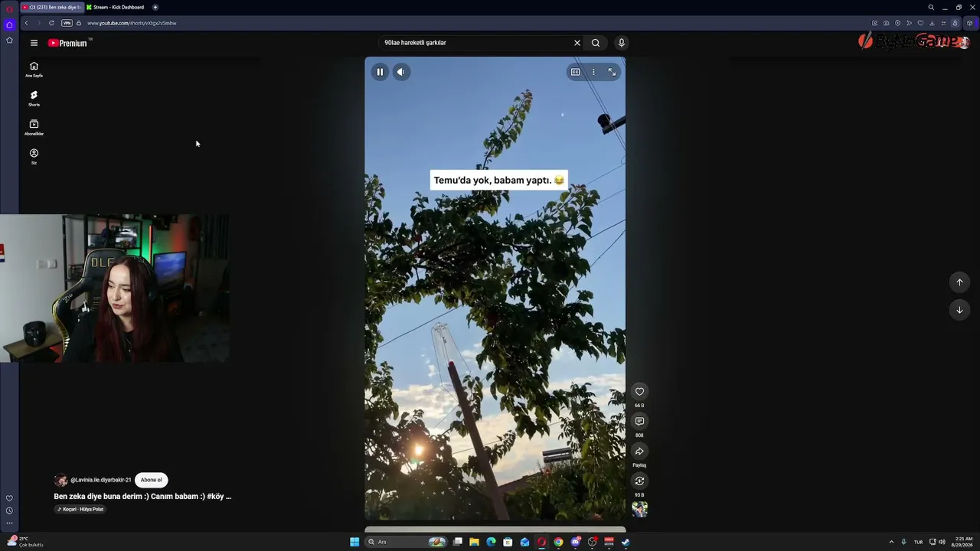Open the sidebar three-dots setup menu
The height and width of the screenshot is (551, 980).
9,523
